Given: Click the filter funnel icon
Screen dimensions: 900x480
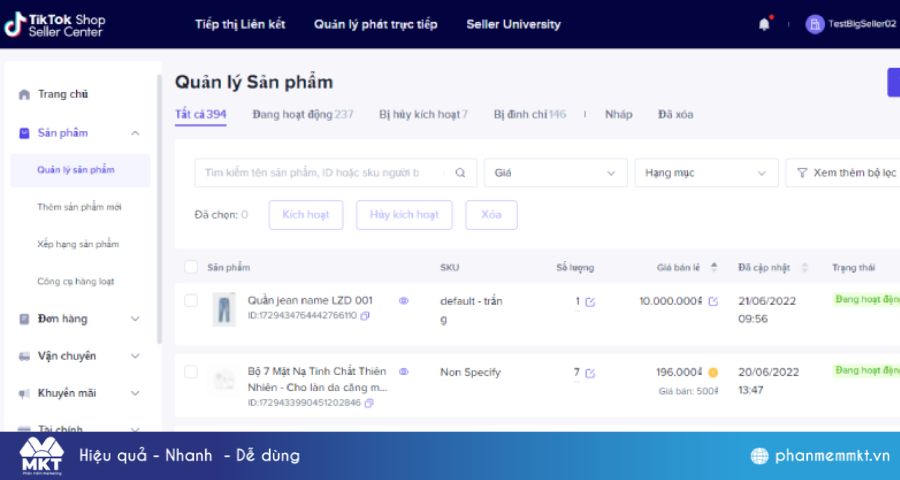Looking at the screenshot, I should click(x=802, y=173).
